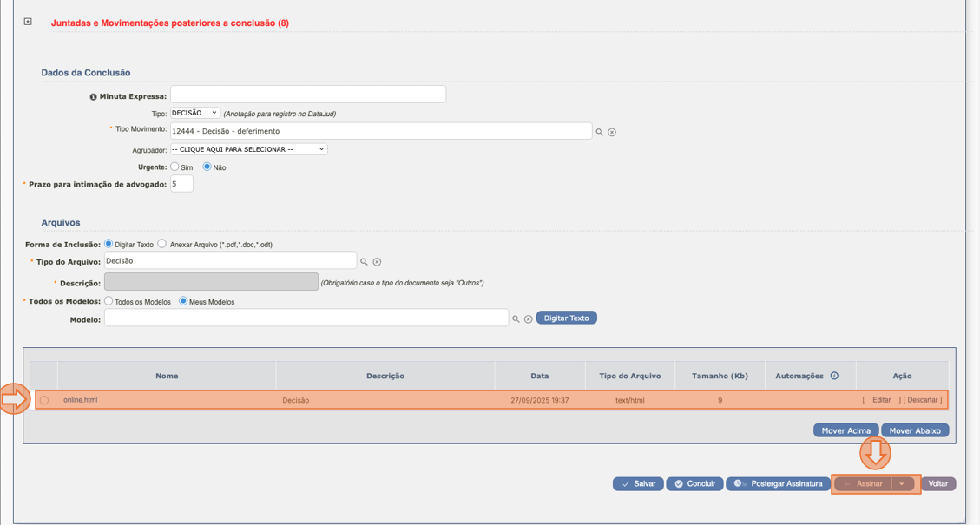Expand Juntadas e Movimentações section

28,22
